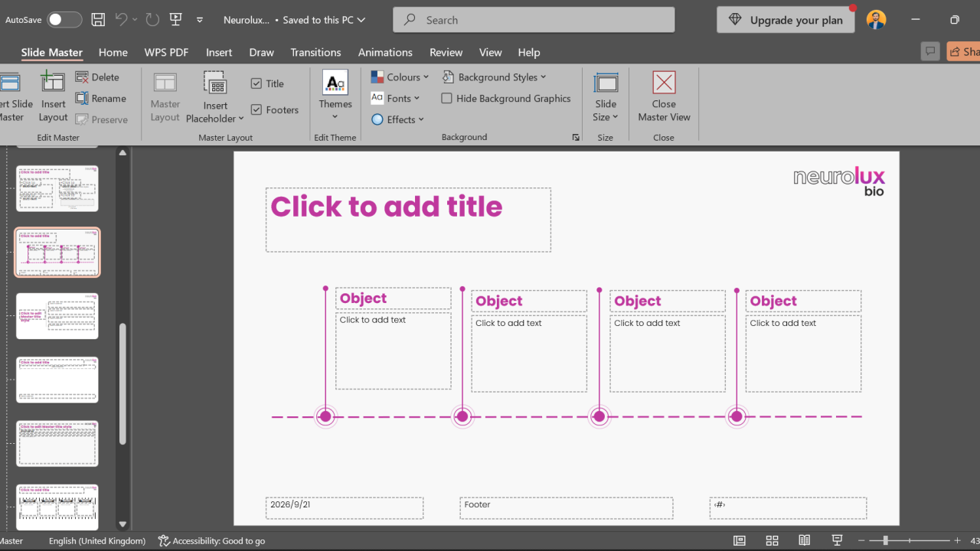Image resolution: width=980 pixels, height=551 pixels.
Task: Expand Background Styles menu
Action: pyautogui.click(x=495, y=77)
